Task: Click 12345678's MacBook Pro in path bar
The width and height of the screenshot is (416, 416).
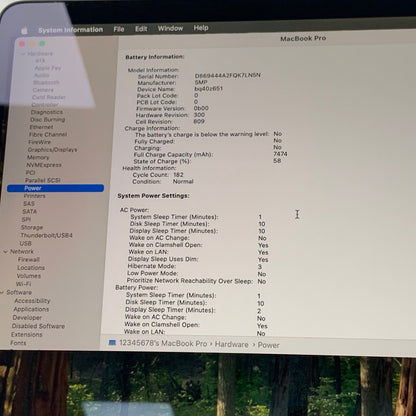Action: (x=163, y=343)
